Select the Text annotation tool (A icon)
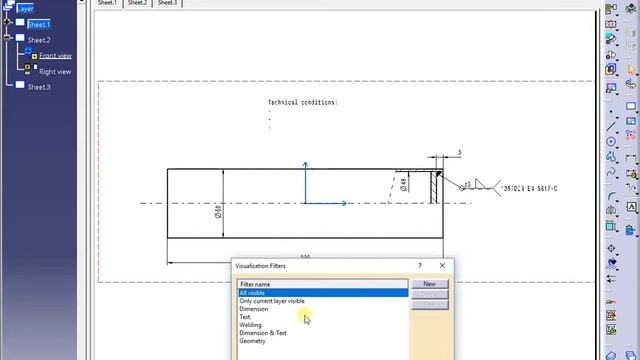 coord(631,207)
